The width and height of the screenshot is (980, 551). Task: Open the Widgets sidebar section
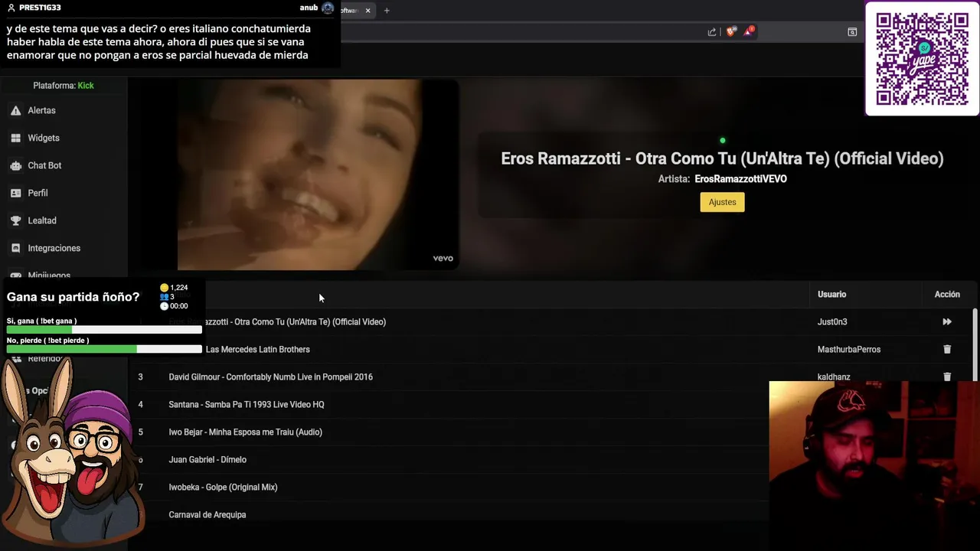click(x=64, y=138)
